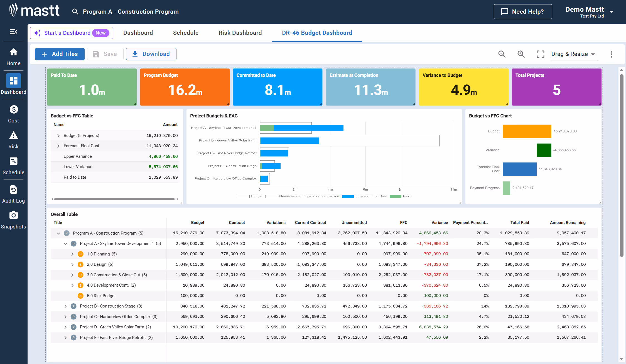
Task: Click the zoom out icon
Action: point(502,54)
